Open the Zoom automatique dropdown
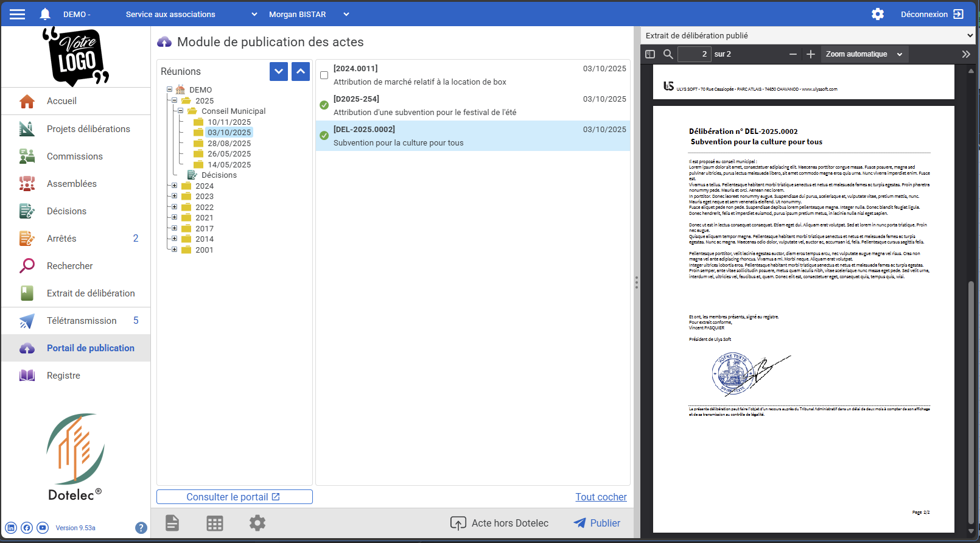Viewport: 980px width, 543px height. tap(863, 54)
